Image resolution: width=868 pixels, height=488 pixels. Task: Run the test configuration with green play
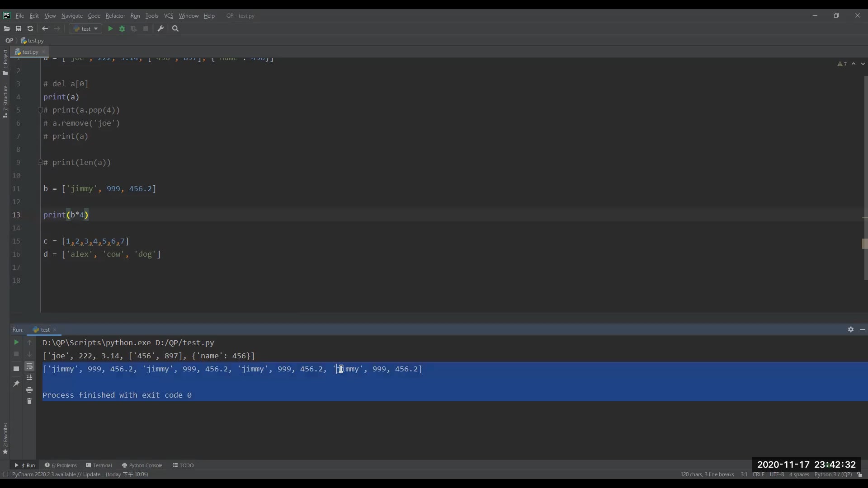[x=110, y=28]
